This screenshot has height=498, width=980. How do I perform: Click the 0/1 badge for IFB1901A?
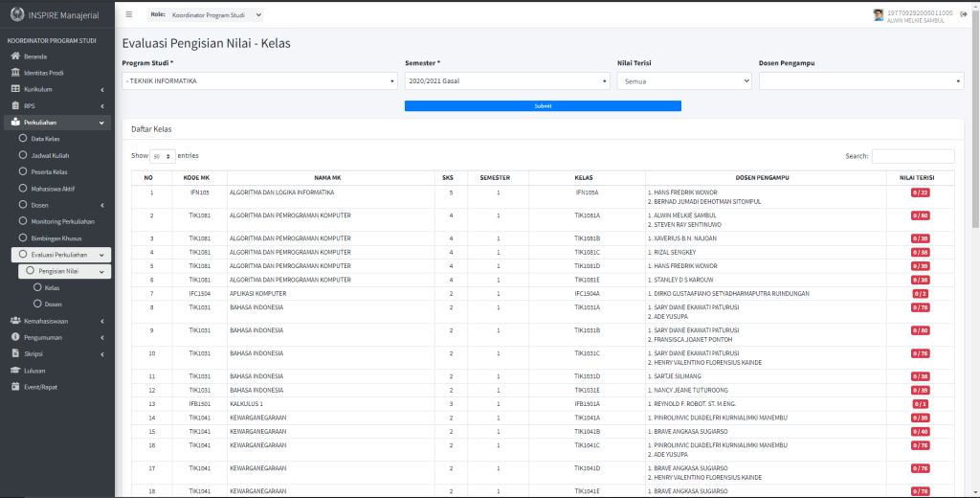tap(920, 403)
